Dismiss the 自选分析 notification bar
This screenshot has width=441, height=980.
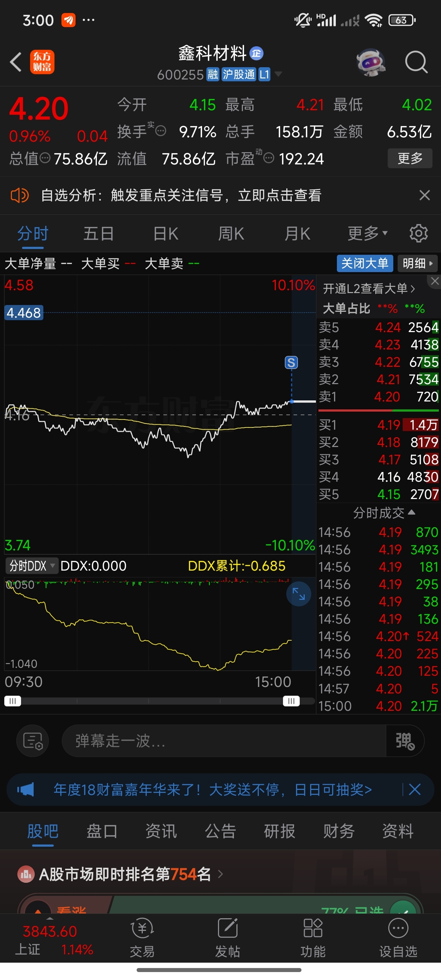point(425,195)
